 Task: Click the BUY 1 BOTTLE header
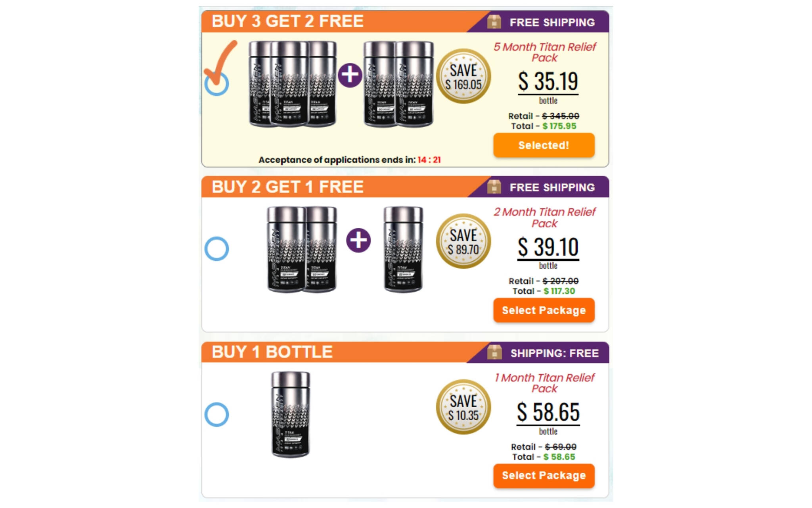point(272,352)
